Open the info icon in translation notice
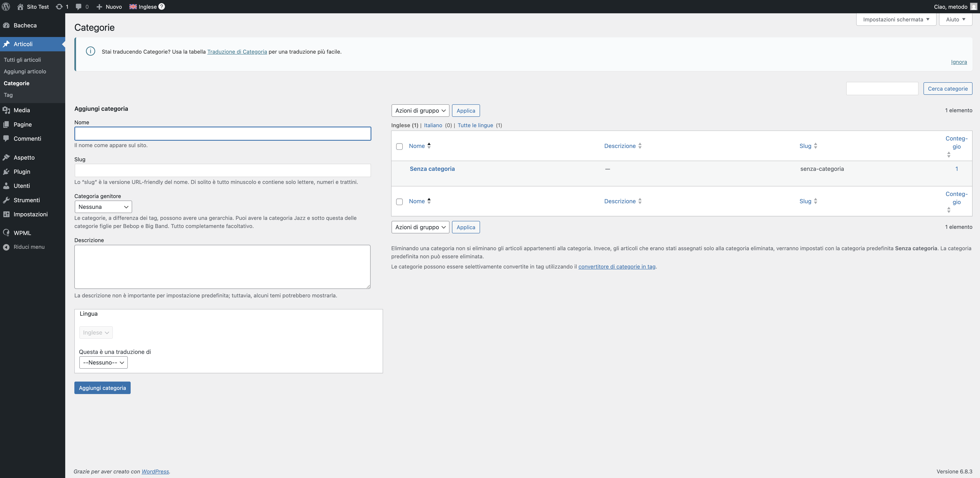This screenshot has height=478, width=980. coord(91,51)
